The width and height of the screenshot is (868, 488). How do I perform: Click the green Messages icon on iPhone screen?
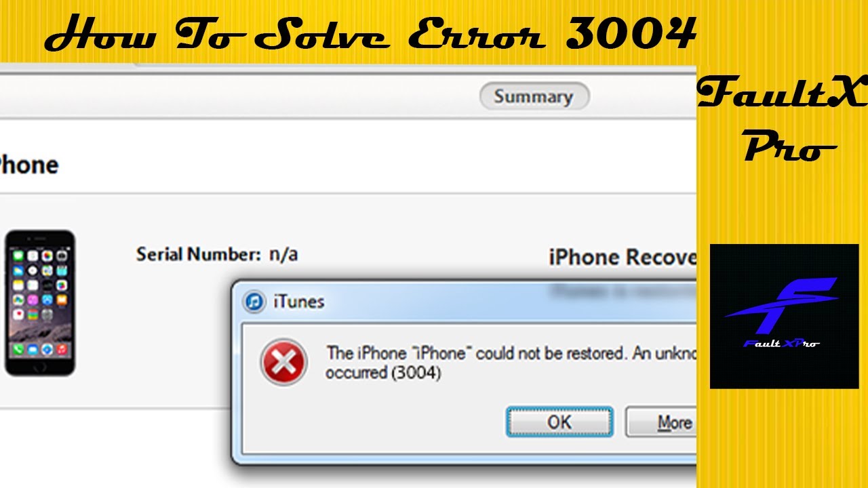[x=18, y=256]
